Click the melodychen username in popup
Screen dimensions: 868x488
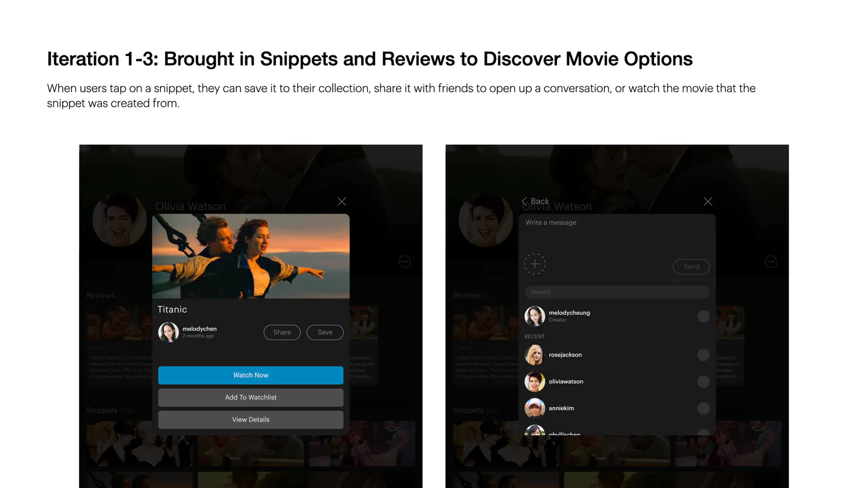200,328
